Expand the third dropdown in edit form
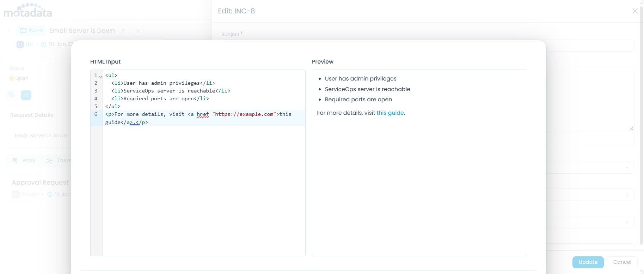The height and width of the screenshot is (274, 644). click(627, 222)
